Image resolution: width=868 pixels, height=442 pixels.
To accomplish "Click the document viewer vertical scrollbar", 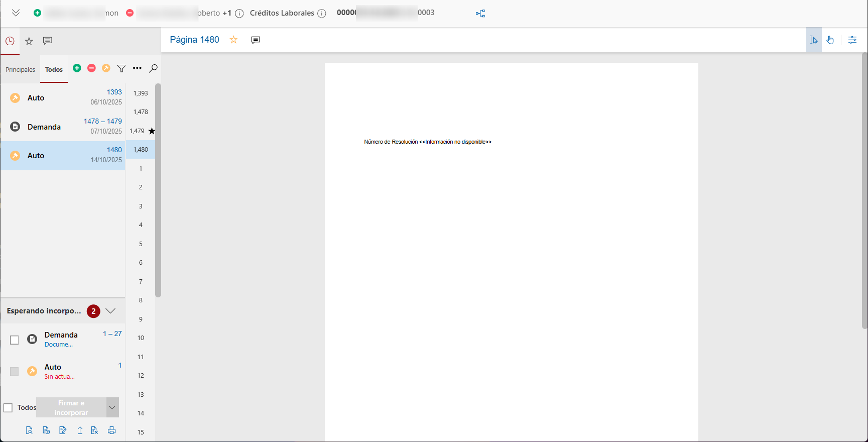I will (864, 191).
